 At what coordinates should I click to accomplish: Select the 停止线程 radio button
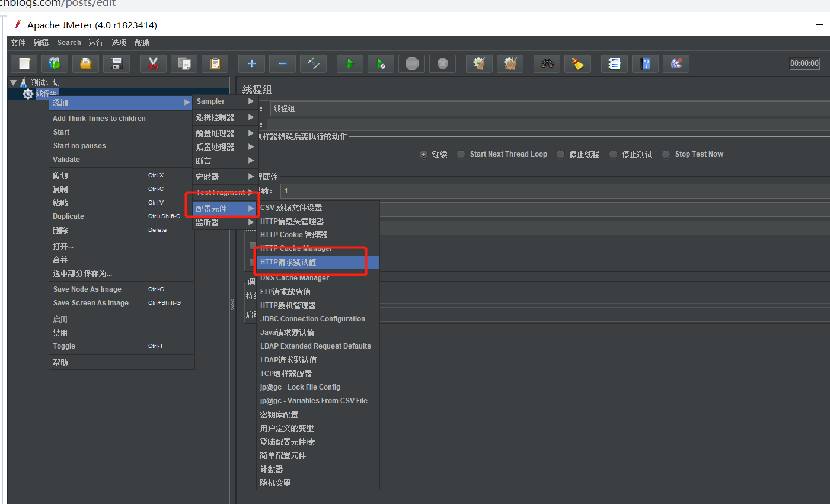pyautogui.click(x=560, y=154)
